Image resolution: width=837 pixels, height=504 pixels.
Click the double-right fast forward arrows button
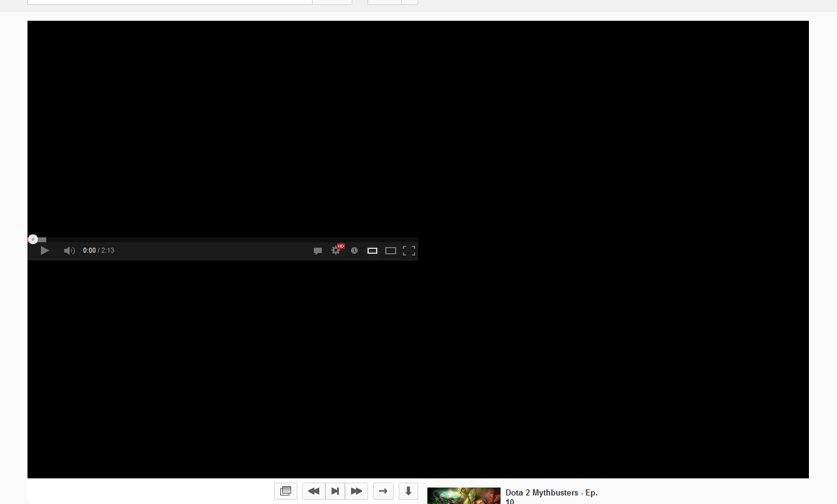point(357,491)
